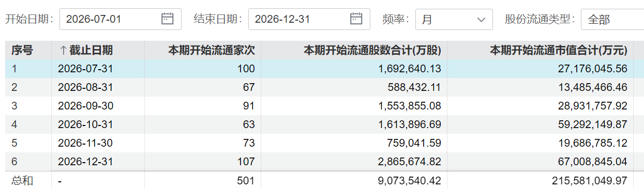Click 家次 value 100
This screenshot has width=644, height=189.
coord(246,69)
